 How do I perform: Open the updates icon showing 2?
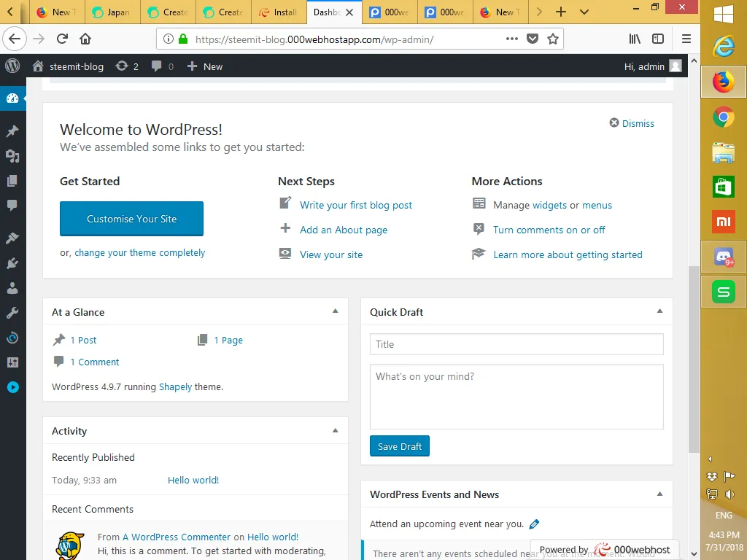click(x=127, y=66)
